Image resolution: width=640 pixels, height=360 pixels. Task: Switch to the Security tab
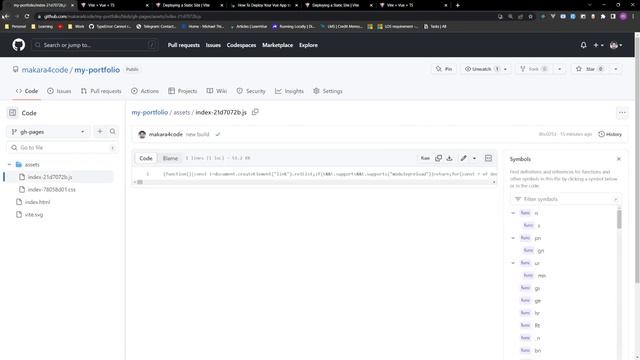[251, 91]
